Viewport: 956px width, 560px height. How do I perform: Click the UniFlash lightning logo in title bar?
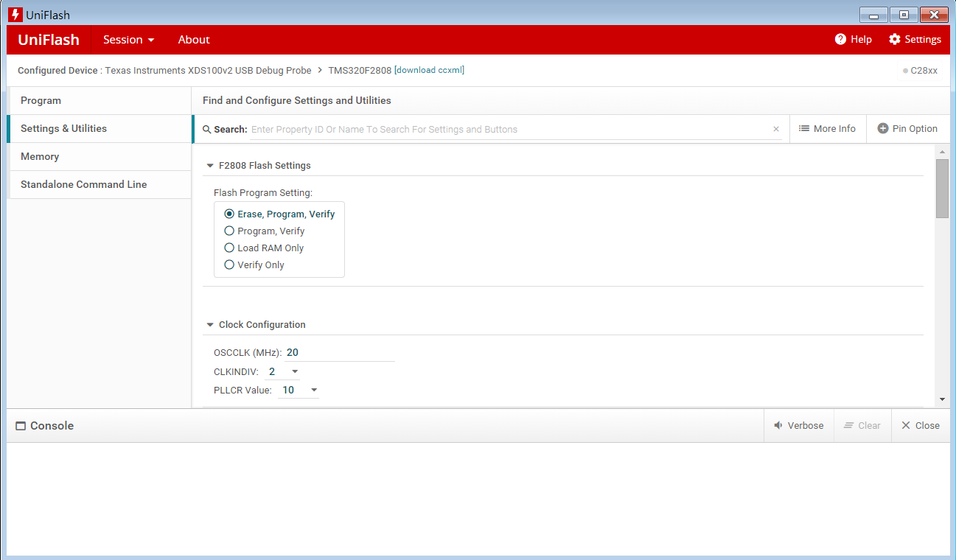[x=15, y=15]
